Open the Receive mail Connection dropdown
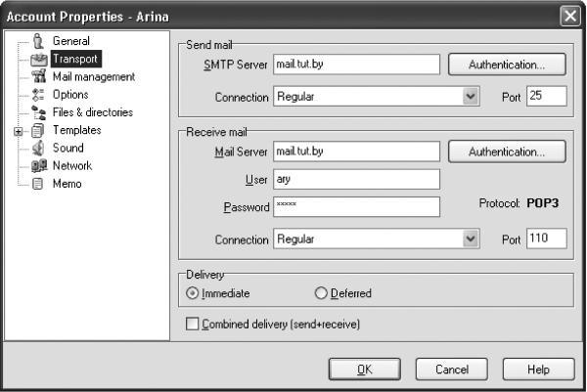587x392 pixels. (471, 239)
